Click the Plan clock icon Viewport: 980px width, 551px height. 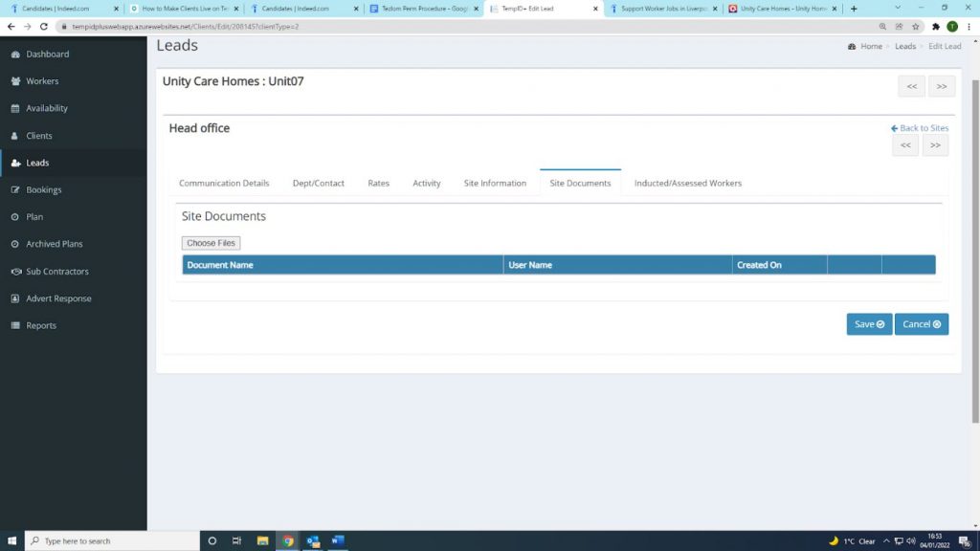15,217
